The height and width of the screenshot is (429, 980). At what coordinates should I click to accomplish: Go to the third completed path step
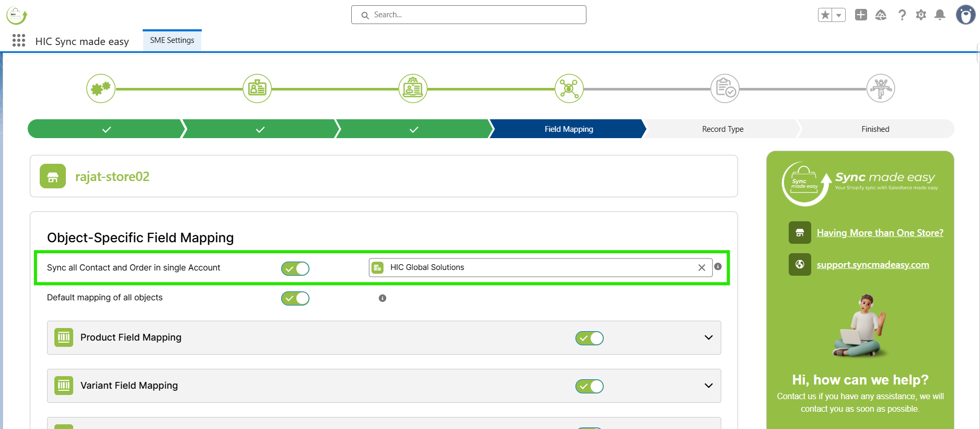(x=414, y=129)
